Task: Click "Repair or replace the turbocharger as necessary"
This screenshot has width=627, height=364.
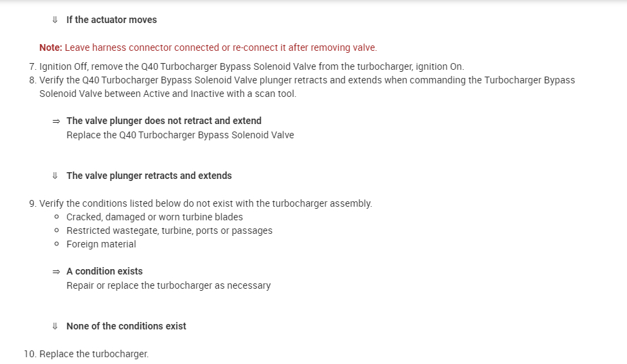Action: point(168,285)
